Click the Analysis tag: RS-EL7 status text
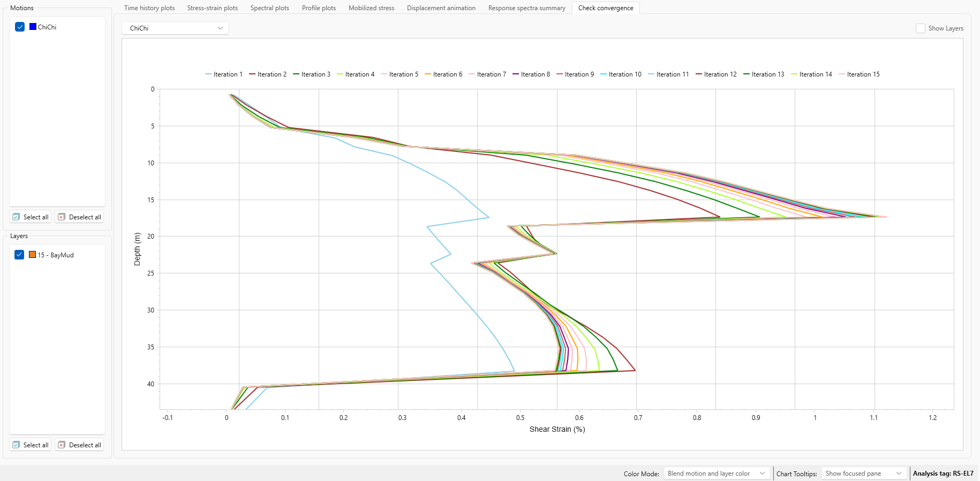This screenshot has width=980, height=481. (x=943, y=474)
